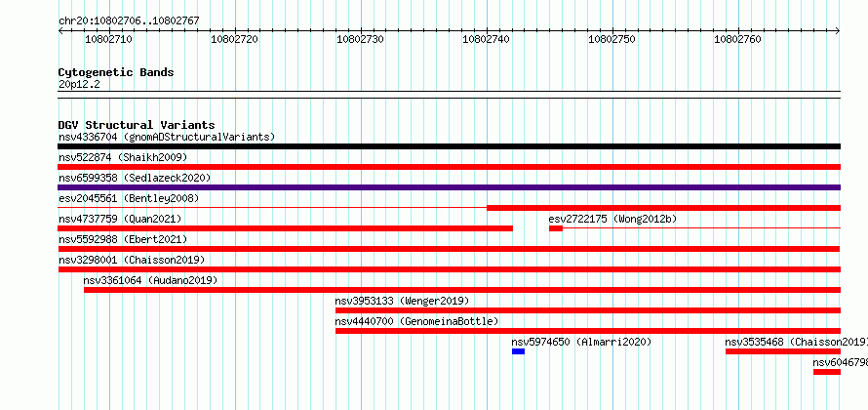Click the red nsv6046798 bar at right edge

click(827, 372)
